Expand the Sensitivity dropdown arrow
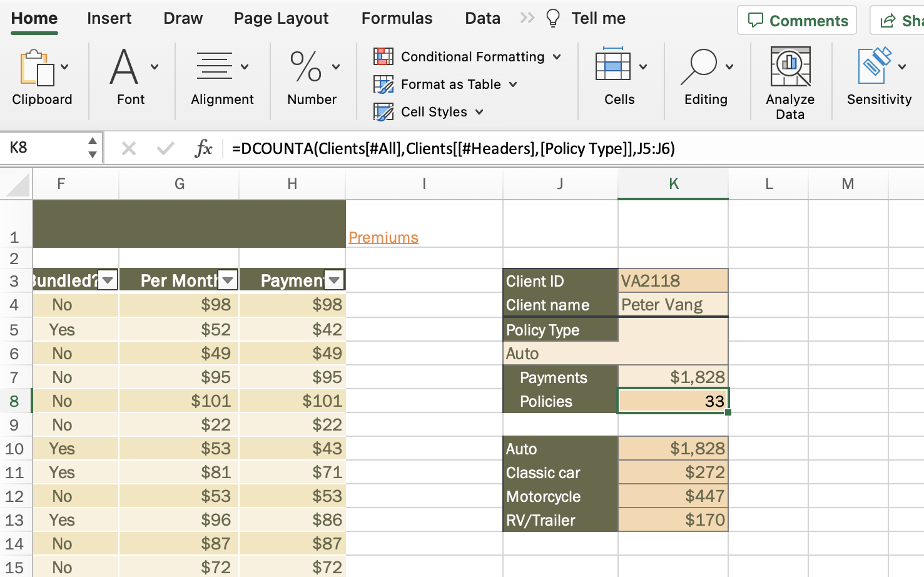Screen dimensions: 924x577 (902, 67)
